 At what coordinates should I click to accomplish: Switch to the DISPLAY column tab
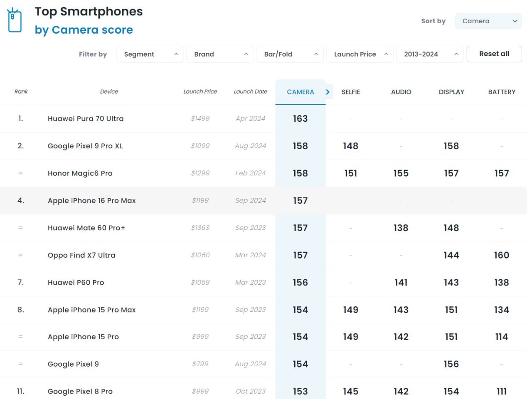(x=451, y=92)
